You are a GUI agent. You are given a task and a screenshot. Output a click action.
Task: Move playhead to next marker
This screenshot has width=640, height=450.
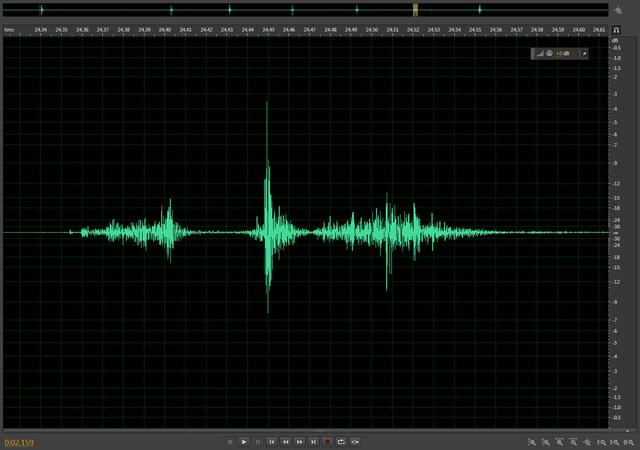pyautogui.click(x=313, y=442)
